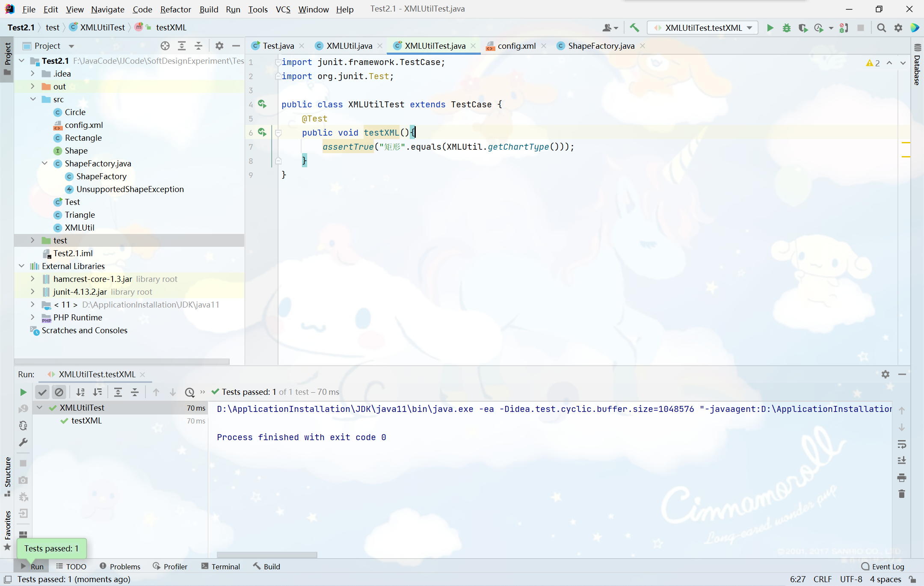Expand the test folder in Project tree
Viewport: 924px width, 586px height.
(32, 240)
